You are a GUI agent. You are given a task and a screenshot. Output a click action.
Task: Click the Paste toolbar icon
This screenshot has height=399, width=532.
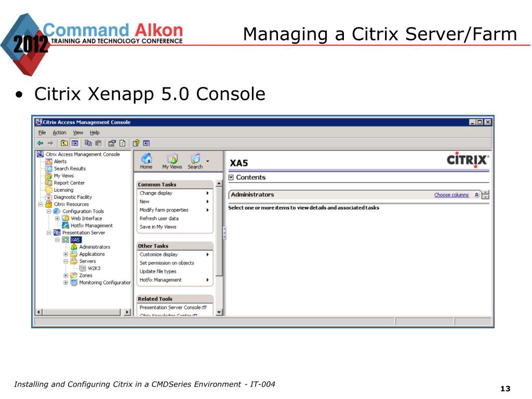[x=98, y=143]
